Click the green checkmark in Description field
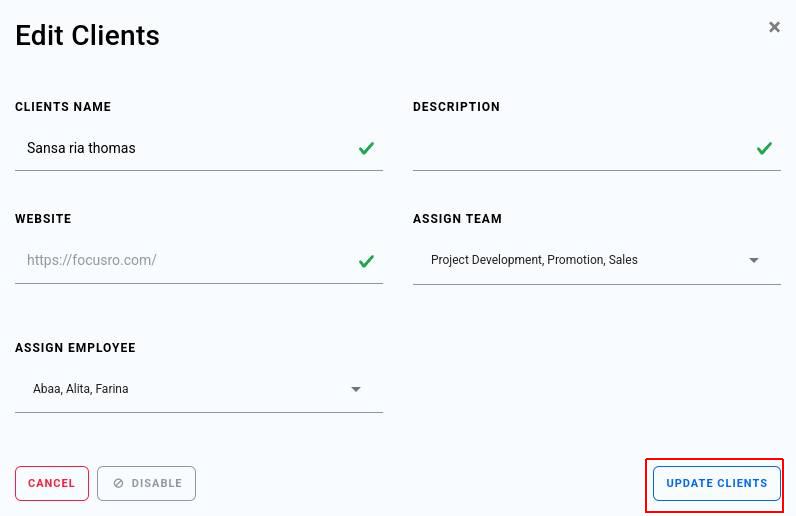 pyautogui.click(x=764, y=148)
